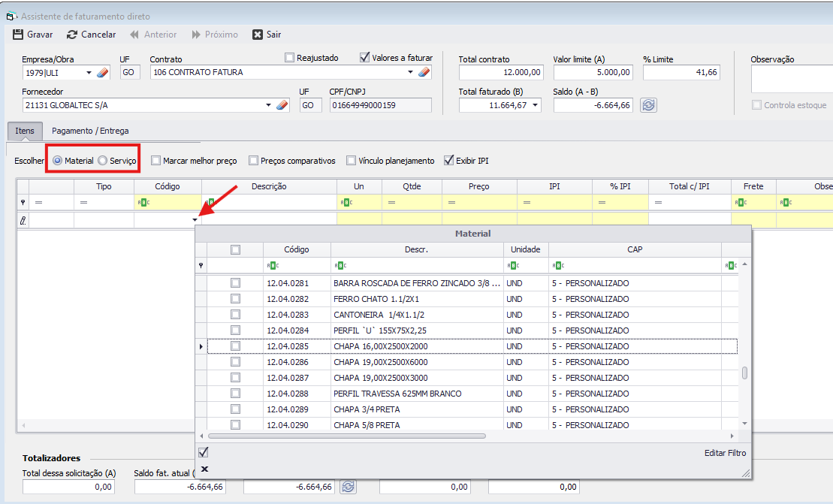Enable the Reajustado checkbox

point(290,57)
